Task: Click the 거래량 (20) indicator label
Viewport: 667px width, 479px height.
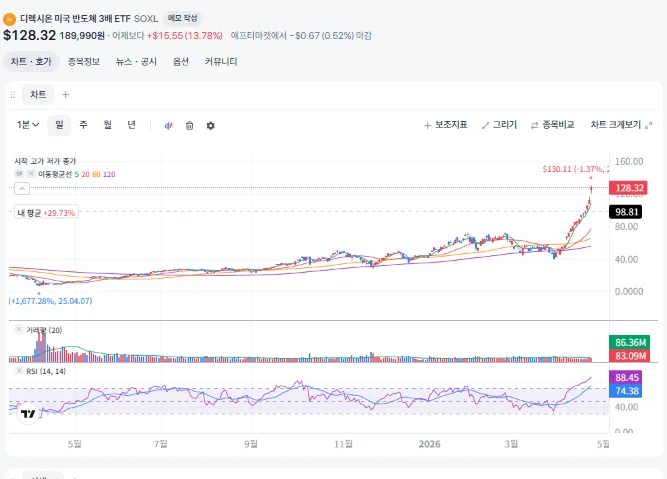Action: tap(44, 330)
